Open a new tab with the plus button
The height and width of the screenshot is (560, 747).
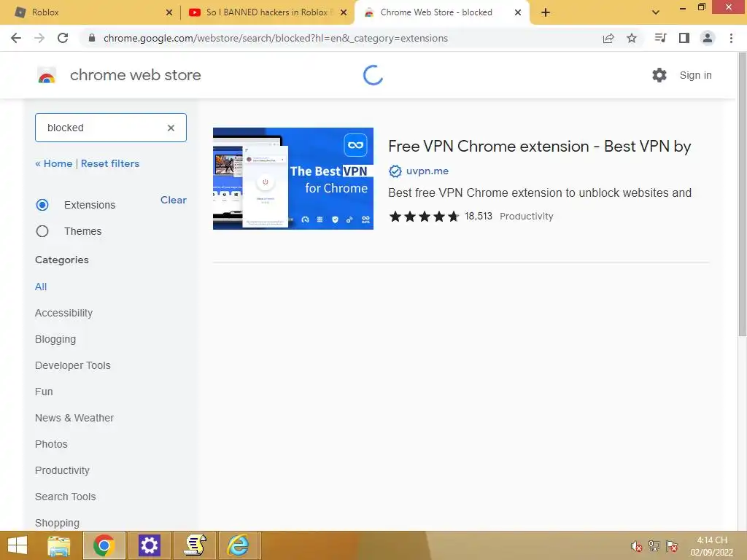pos(546,12)
